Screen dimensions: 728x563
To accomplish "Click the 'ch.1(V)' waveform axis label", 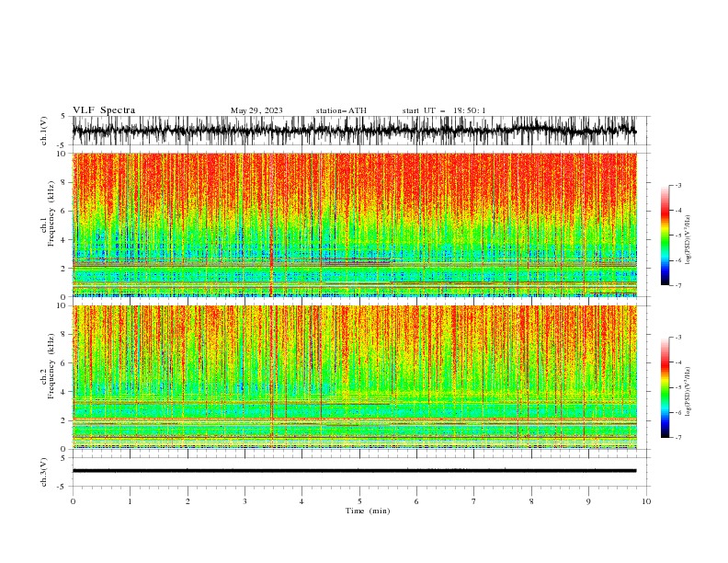I will (x=44, y=131).
